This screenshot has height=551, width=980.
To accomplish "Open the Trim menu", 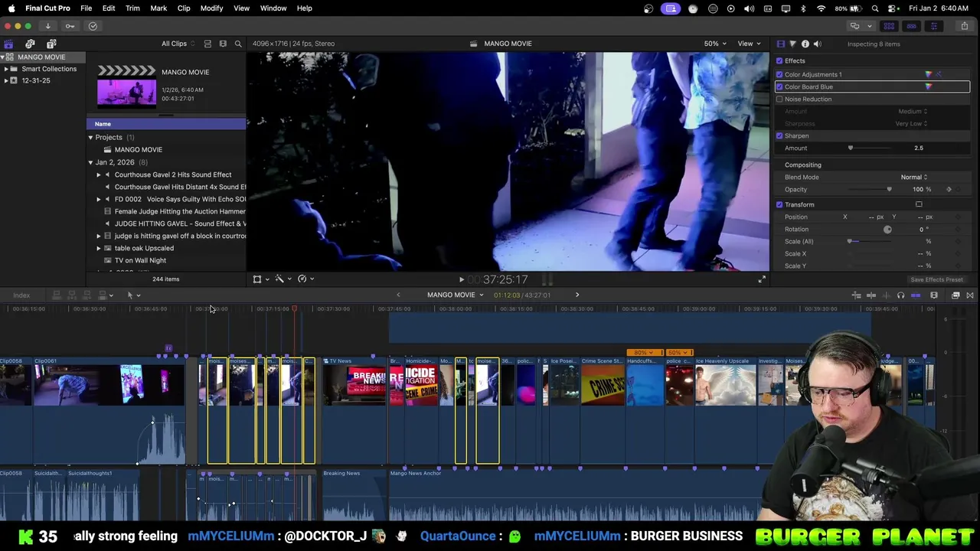I will (x=132, y=8).
